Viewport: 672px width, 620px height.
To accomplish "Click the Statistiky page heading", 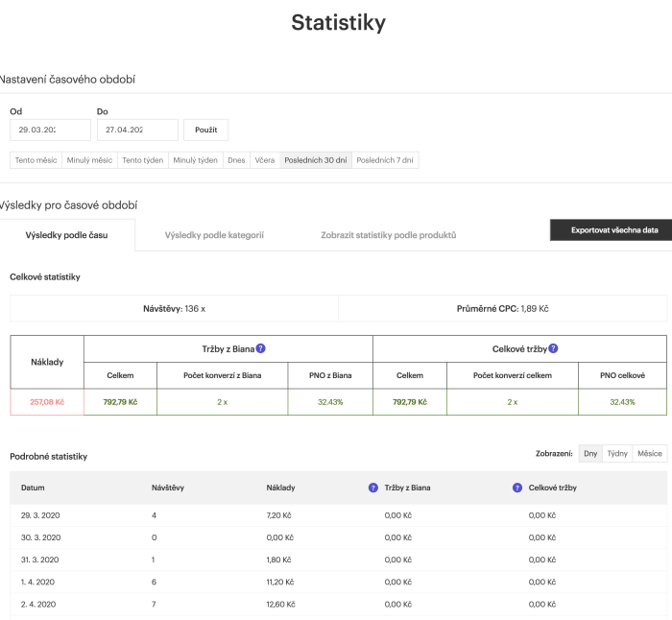I will click(x=339, y=23).
